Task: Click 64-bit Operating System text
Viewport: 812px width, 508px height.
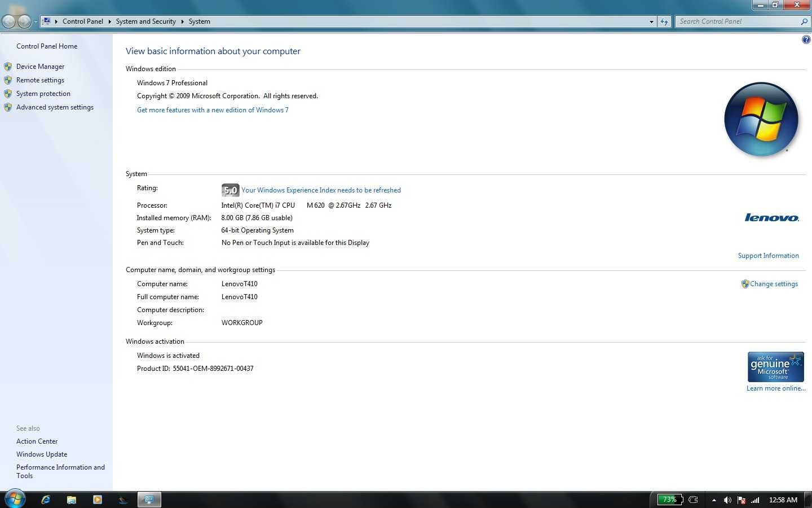Action: click(x=257, y=230)
